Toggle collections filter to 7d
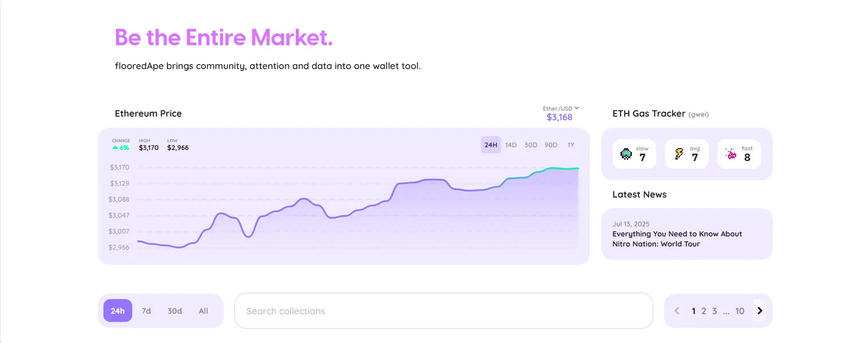The image size is (868, 343). point(146,311)
